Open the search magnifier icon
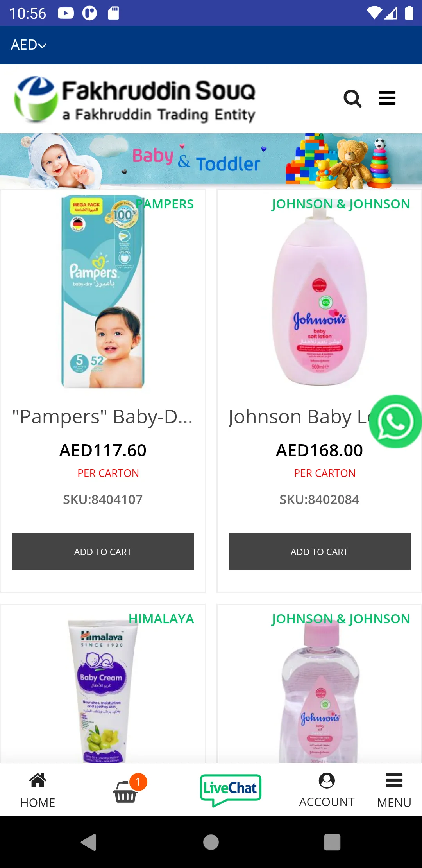Screen dimensions: 422x868 coord(352,99)
